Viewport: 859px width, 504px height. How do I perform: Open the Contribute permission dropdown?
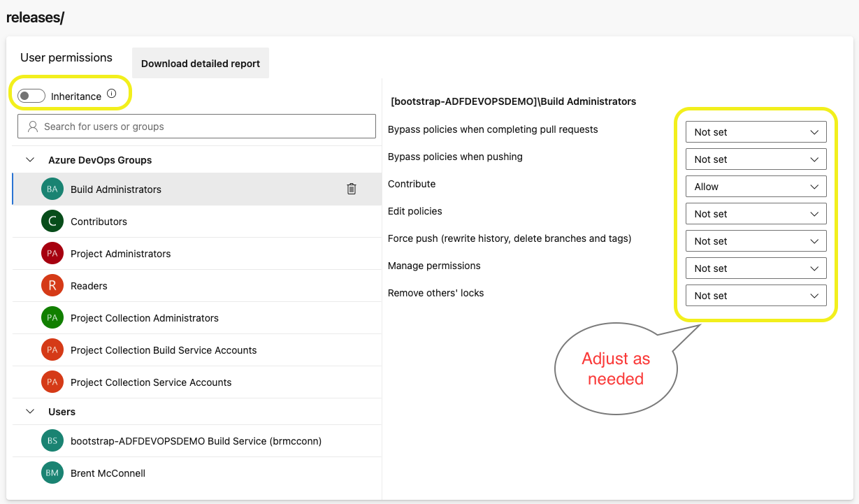click(756, 186)
